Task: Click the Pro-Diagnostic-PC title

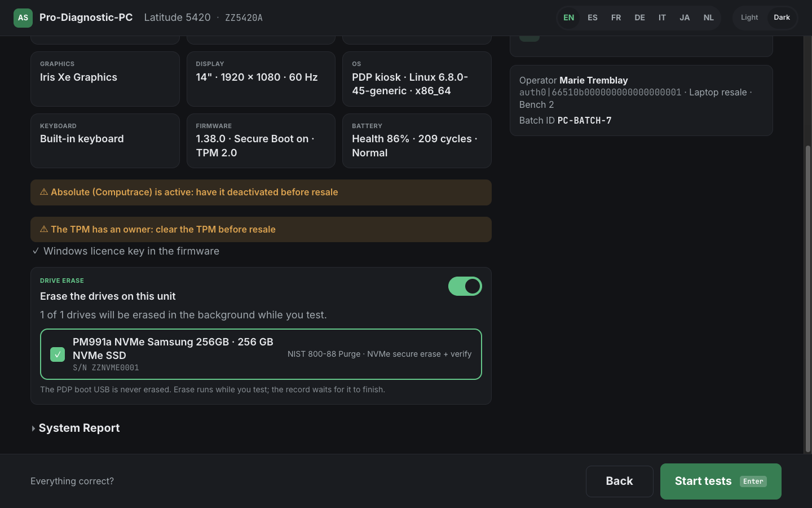Action: click(x=86, y=17)
